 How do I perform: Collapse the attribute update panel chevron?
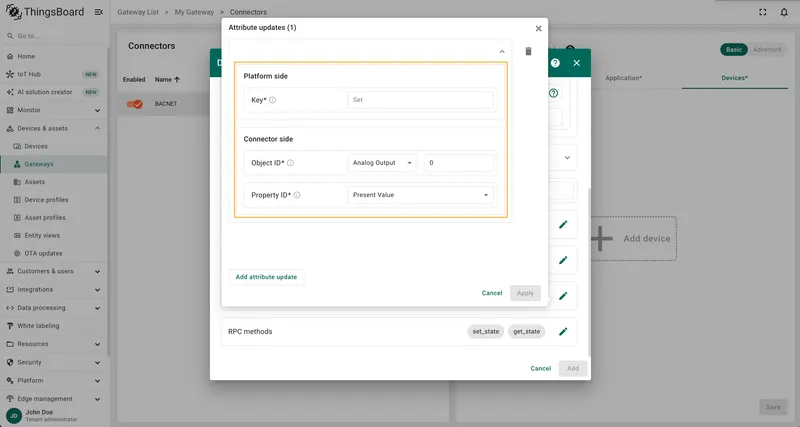click(502, 52)
